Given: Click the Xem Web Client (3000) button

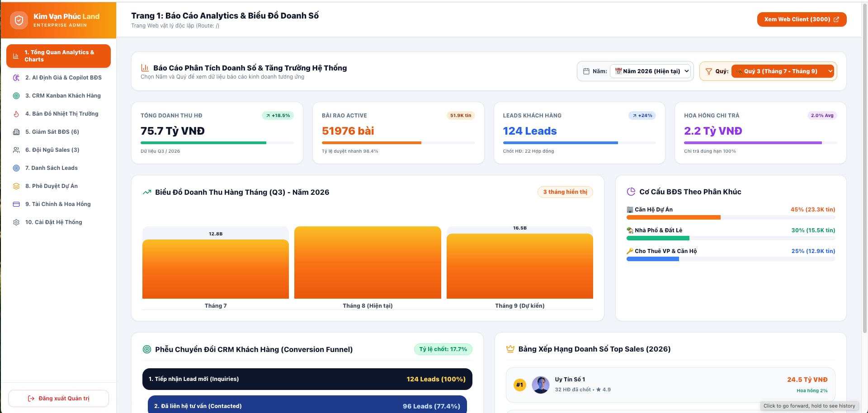Looking at the screenshot, I should click(x=802, y=19).
